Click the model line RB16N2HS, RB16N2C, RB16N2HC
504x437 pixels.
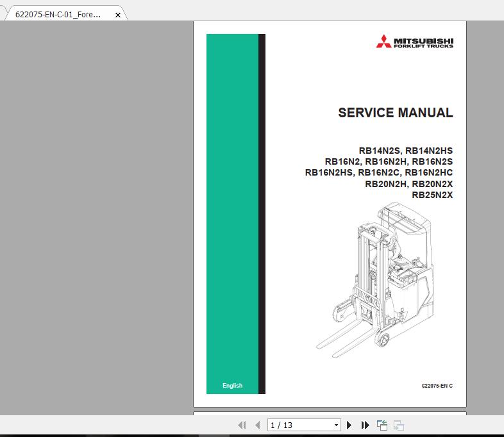pos(379,172)
